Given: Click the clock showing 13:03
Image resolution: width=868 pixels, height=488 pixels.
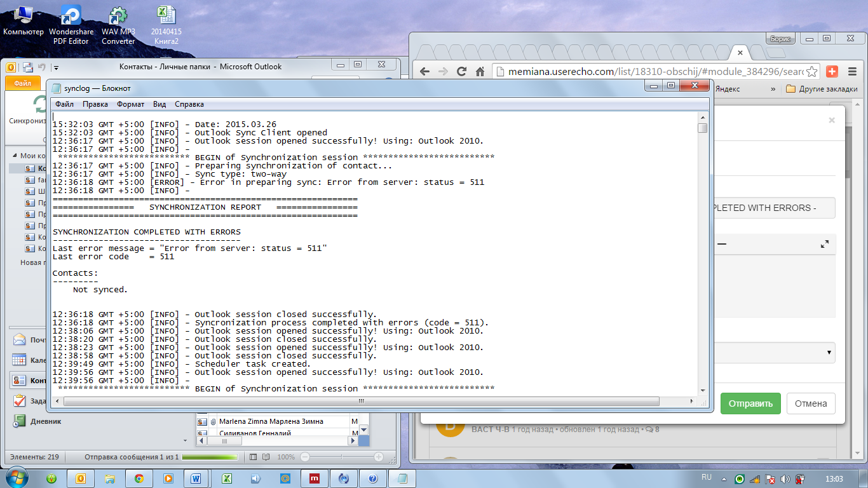Looking at the screenshot, I should click(x=833, y=478).
